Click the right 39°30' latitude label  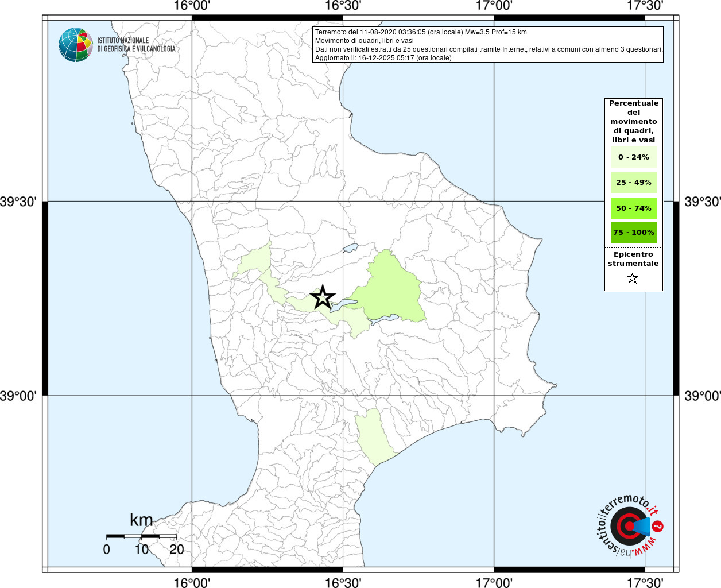[703, 202]
